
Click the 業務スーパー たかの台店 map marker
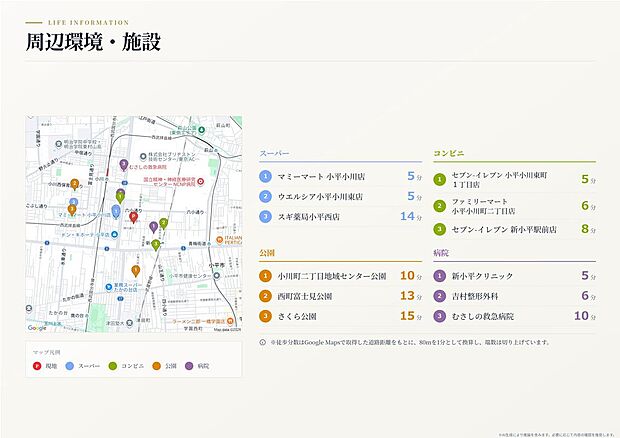pos(109,287)
